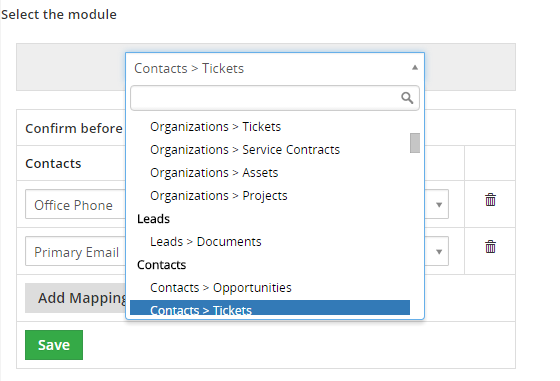Click the Save button

click(54, 345)
